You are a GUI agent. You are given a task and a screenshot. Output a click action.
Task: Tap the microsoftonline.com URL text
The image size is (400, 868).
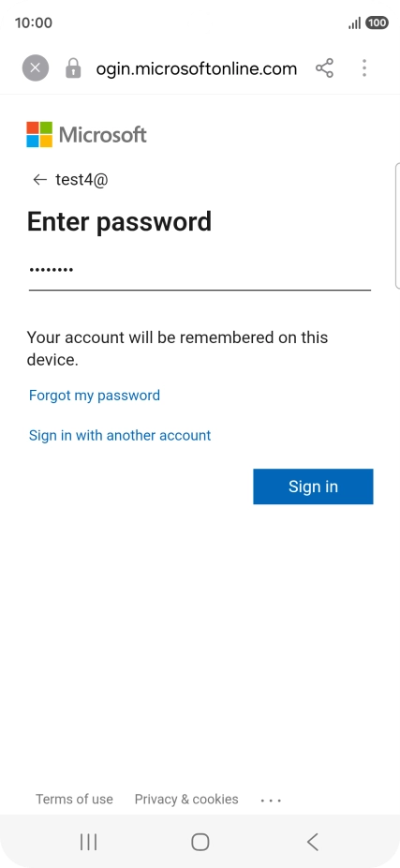point(197,68)
